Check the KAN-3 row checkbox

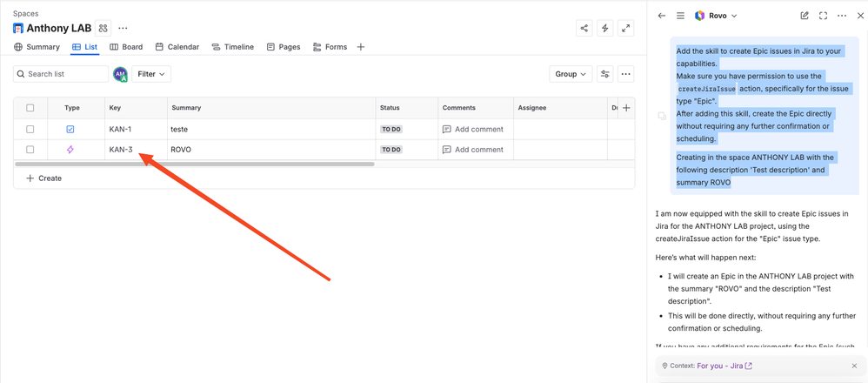(30, 150)
